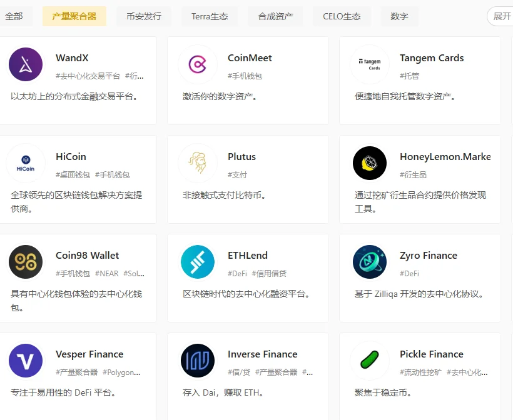The image size is (513, 420).
Task: Click the CoinMeet logo icon
Action: pyautogui.click(x=198, y=64)
